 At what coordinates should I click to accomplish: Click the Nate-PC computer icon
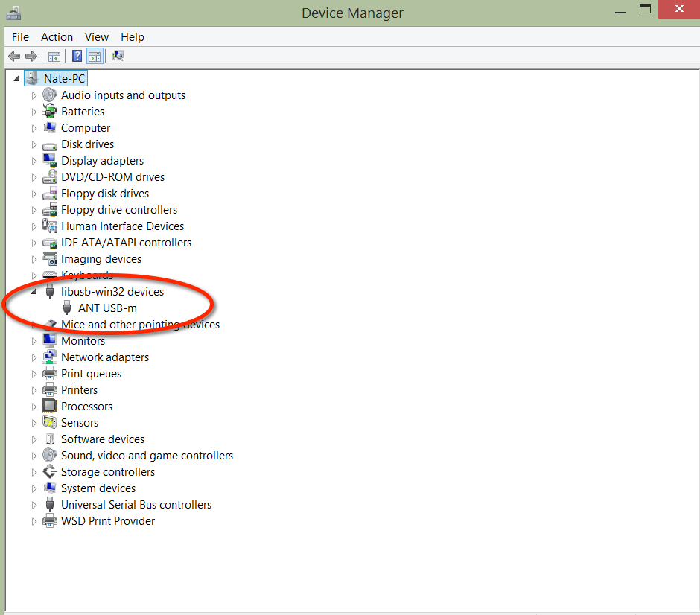[32, 78]
